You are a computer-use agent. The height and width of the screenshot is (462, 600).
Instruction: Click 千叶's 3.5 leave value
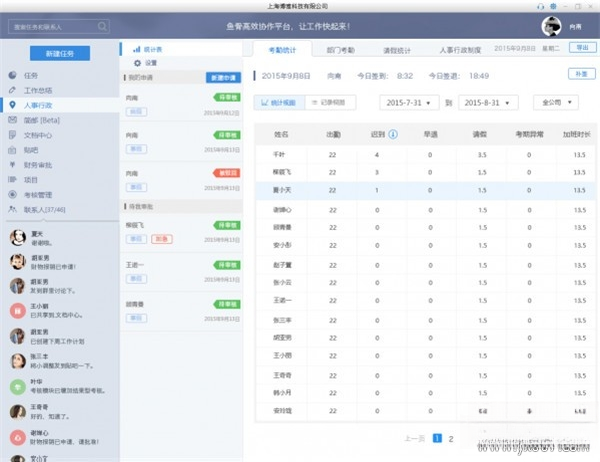click(x=482, y=155)
